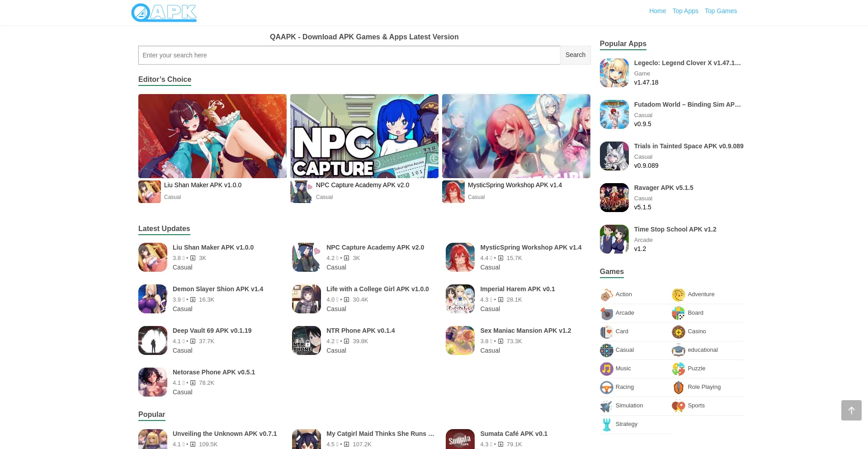Select the Racing category icon

pos(606,388)
